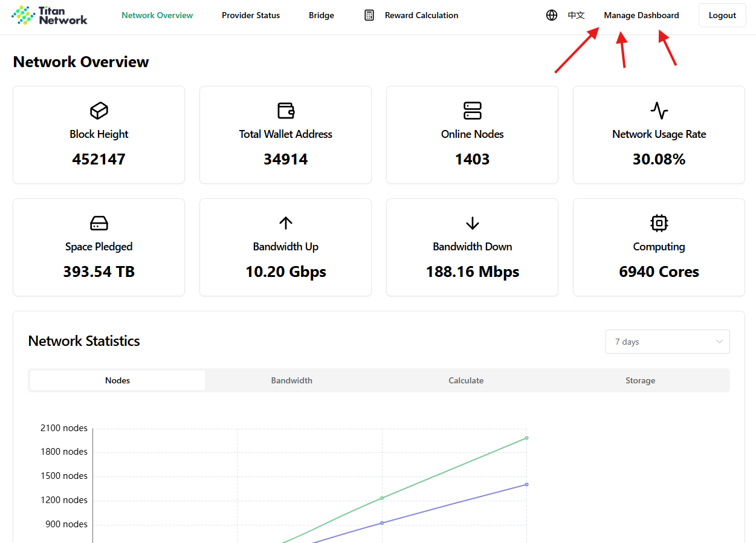The width and height of the screenshot is (756, 543).
Task: Click the Block Height value 452147
Action: [99, 159]
